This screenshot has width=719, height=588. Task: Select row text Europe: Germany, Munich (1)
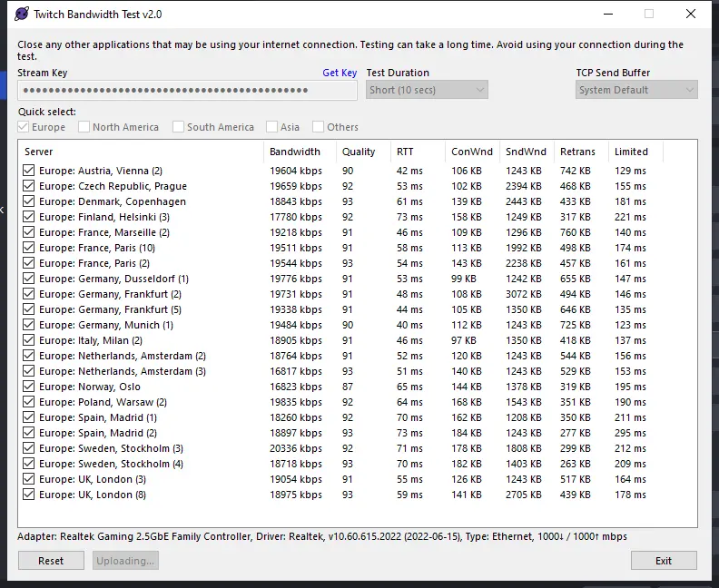coord(106,325)
